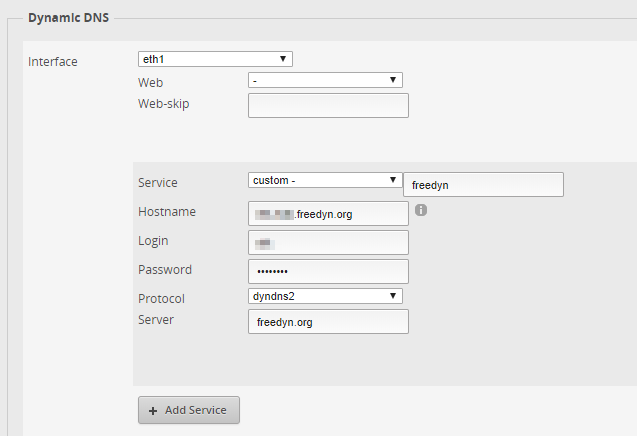
Task: Click the Add Service button
Action: click(x=189, y=410)
